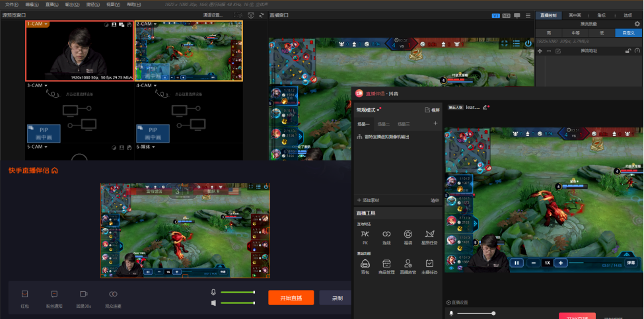Click the picture-in-picture icon on 1-CAM
The width and height of the screenshot is (644, 319).
point(122,24)
